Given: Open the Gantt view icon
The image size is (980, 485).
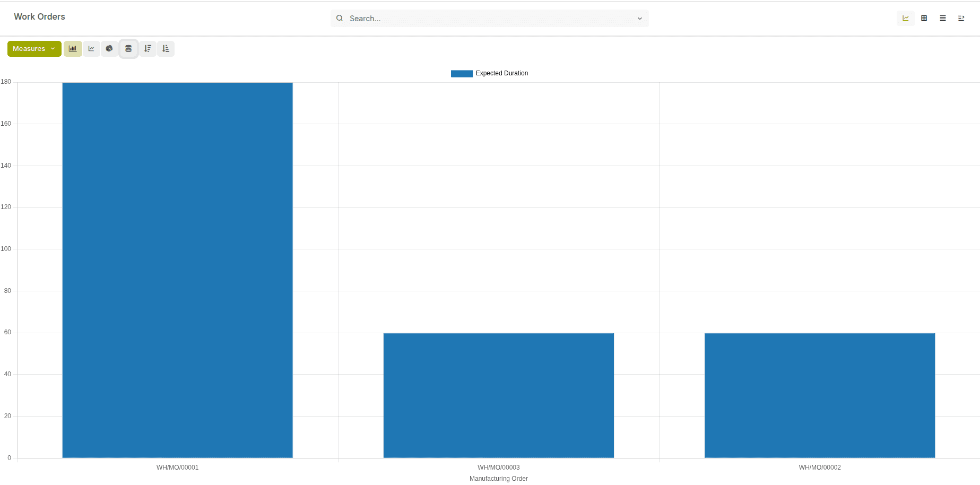Looking at the screenshot, I should coord(961,18).
